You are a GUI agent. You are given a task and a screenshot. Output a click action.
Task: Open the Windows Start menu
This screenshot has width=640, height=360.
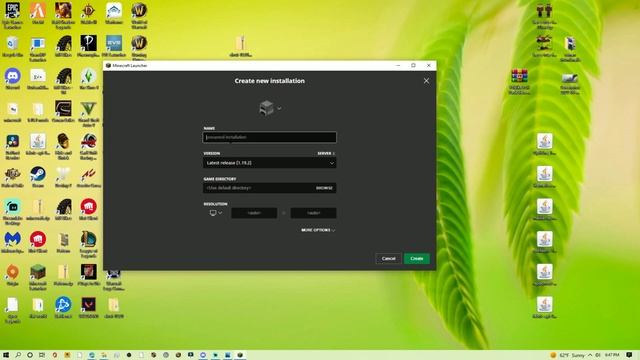(x=6, y=355)
